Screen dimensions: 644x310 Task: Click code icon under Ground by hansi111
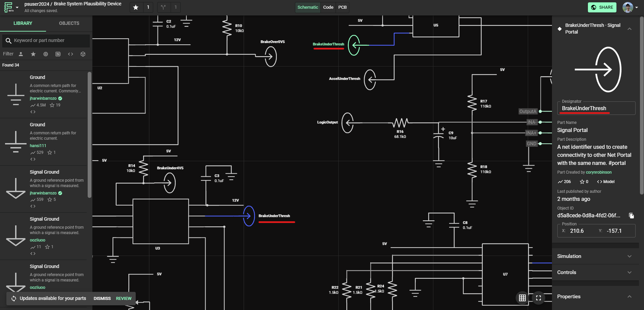[x=33, y=159]
